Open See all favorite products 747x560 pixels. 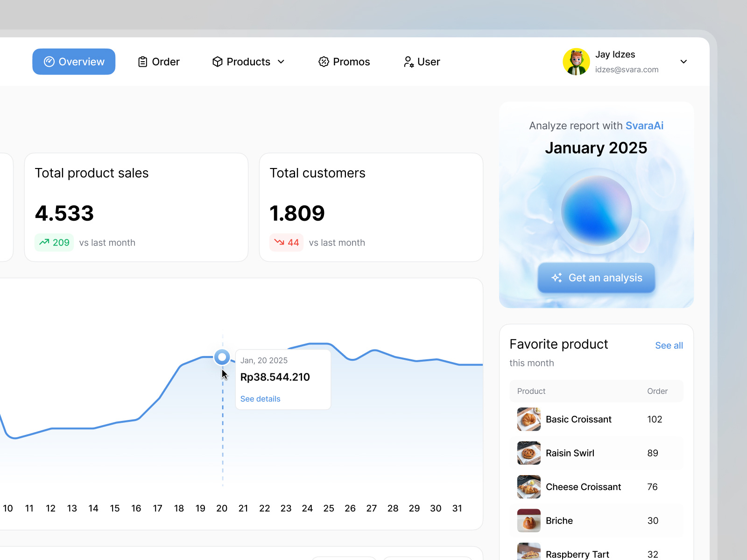coord(669,345)
